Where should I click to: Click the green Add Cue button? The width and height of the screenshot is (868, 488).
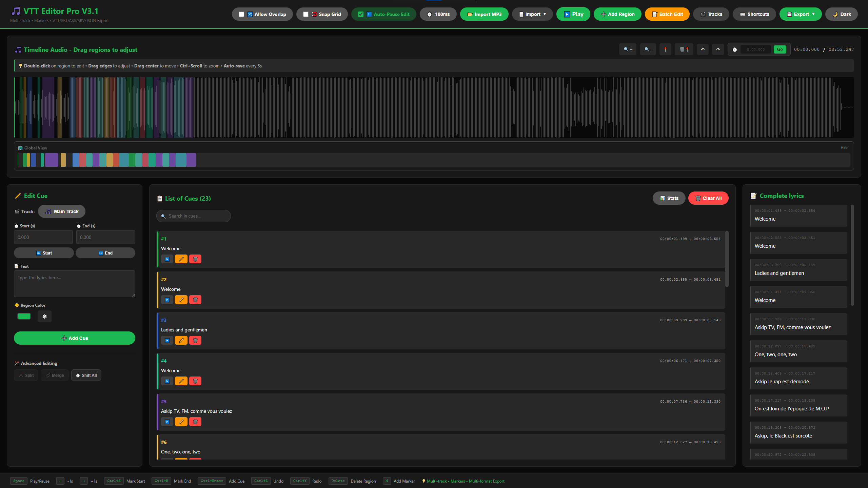[x=75, y=338]
